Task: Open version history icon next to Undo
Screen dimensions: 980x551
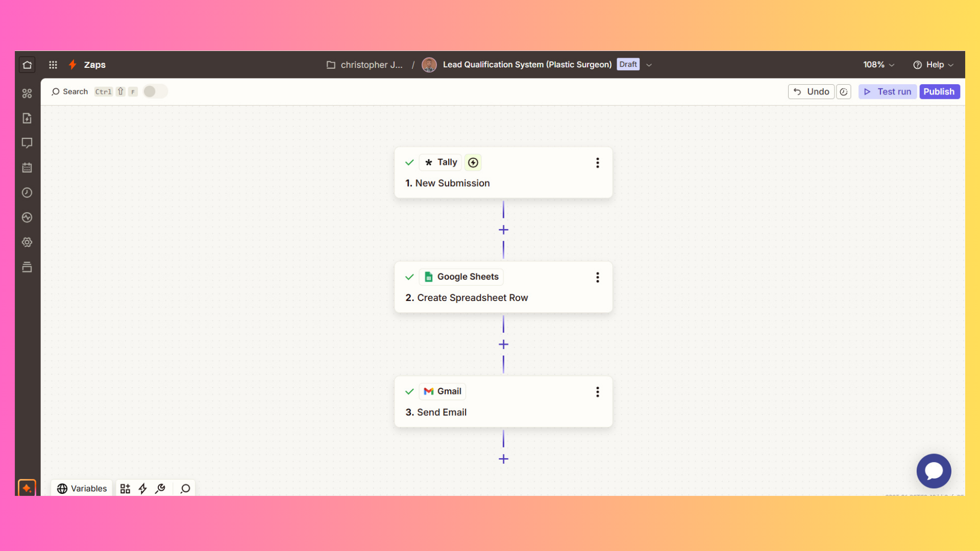Action: point(844,92)
